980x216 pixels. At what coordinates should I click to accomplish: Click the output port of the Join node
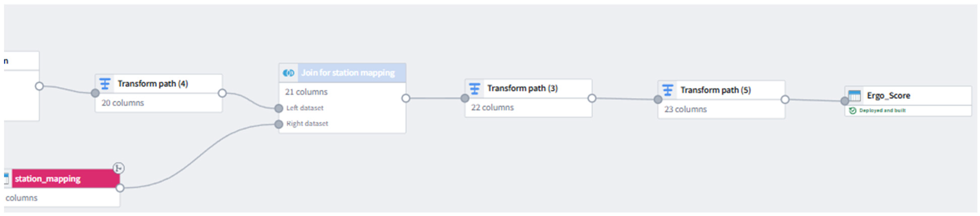click(406, 98)
